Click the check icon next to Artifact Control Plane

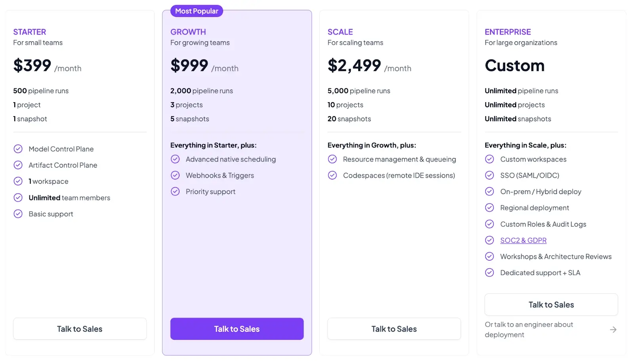click(18, 165)
